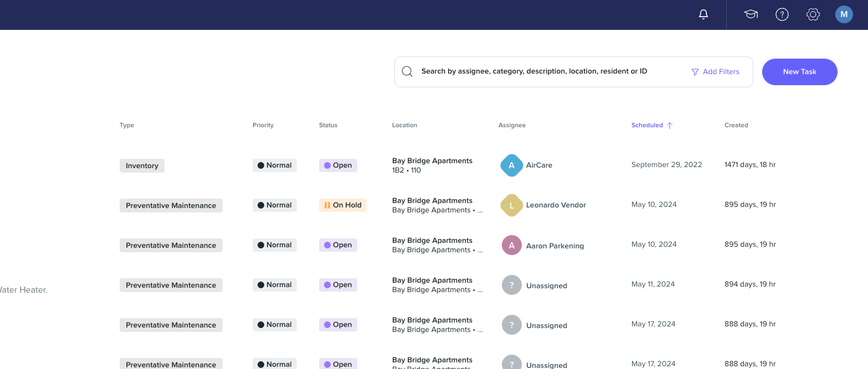Viewport: 868px width, 369px height.
Task: Click the Aaron Parkening avatar
Action: pyautogui.click(x=512, y=245)
